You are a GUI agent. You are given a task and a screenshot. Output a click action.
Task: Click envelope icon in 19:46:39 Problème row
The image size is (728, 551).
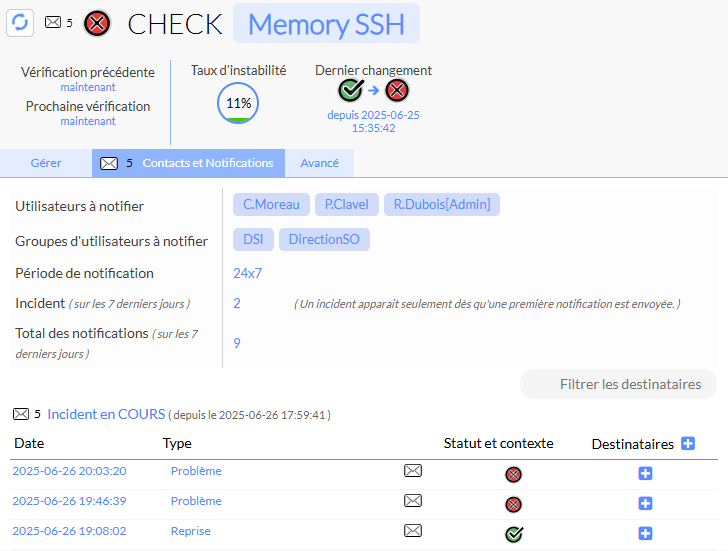413,502
